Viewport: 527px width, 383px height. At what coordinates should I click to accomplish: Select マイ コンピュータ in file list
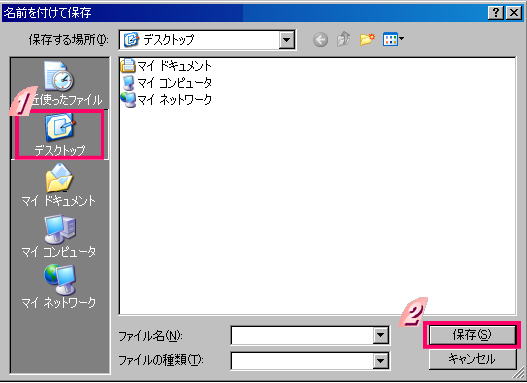(166, 83)
